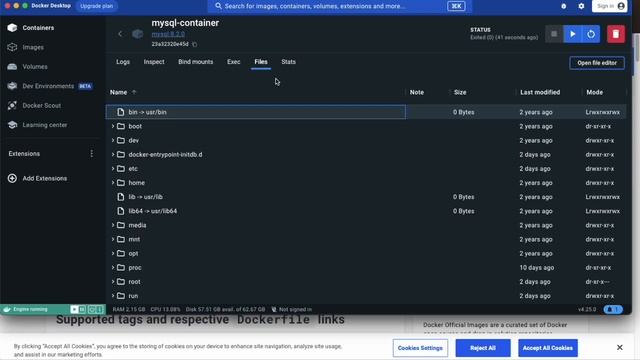Stop the mysql-container

click(554, 34)
